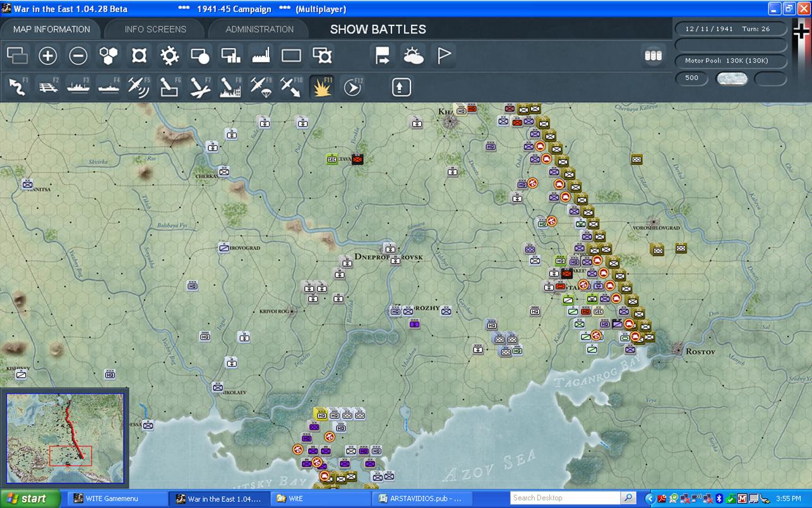Click the Motor Pool 130K display
Viewport: 812px width, 508px height.
(731, 61)
